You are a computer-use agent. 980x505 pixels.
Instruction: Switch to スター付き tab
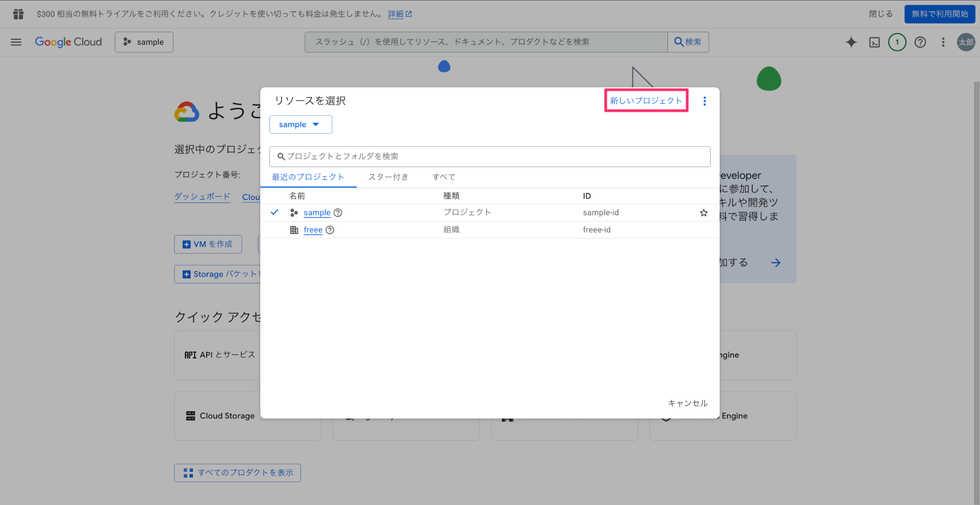tap(388, 177)
